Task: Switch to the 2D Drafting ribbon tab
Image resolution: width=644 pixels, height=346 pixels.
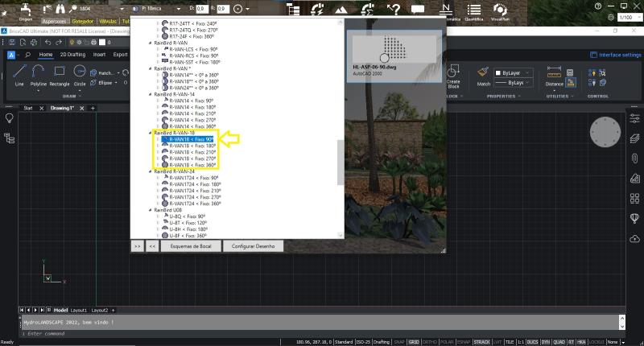Action: [x=73, y=55]
